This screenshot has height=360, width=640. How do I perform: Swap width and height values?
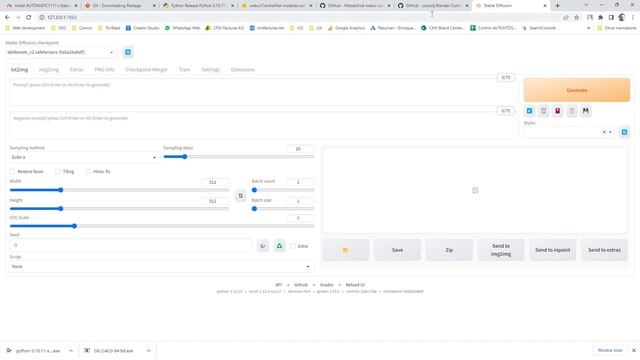240,196
